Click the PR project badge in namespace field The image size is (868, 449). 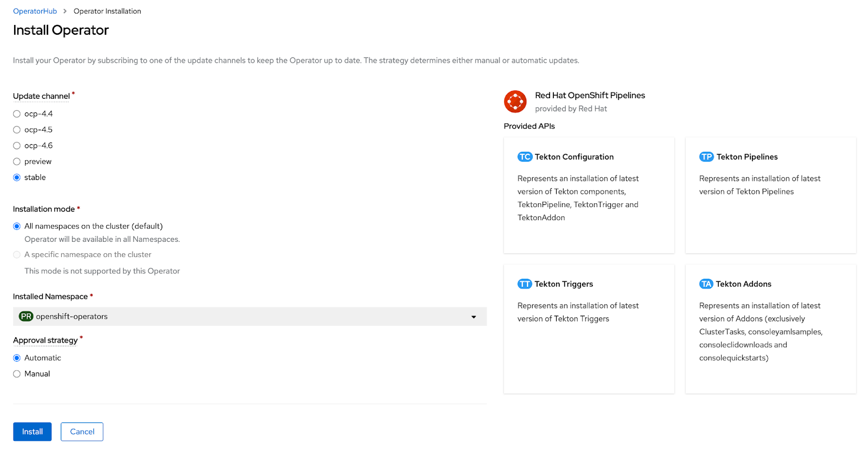pyautogui.click(x=26, y=317)
